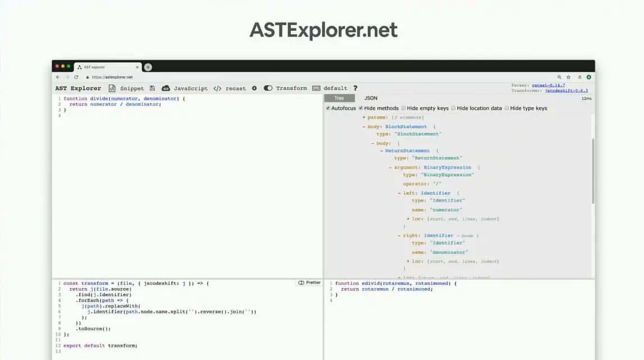Expand loc under name denominator
The height and width of the screenshot is (360, 644).
408,261
